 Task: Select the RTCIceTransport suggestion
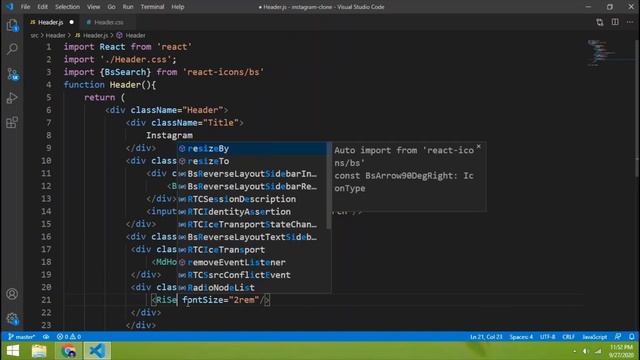pyautogui.click(x=252, y=250)
